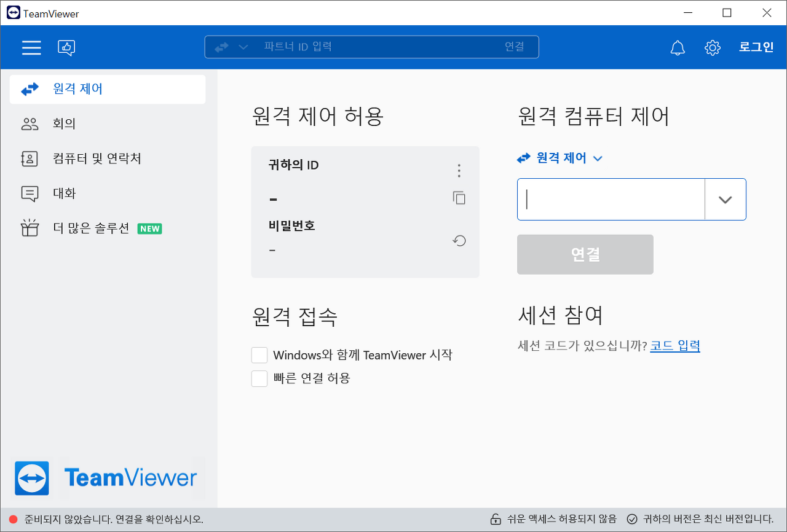The height and width of the screenshot is (532, 787).
Task: Open the partner ID history dropdown arrow
Action: pos(726,199)
